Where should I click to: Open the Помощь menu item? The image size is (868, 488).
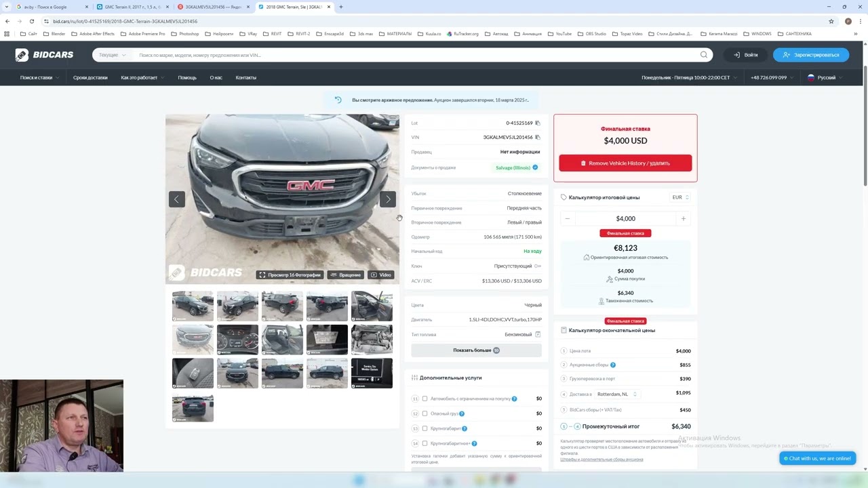coord(187,78)
